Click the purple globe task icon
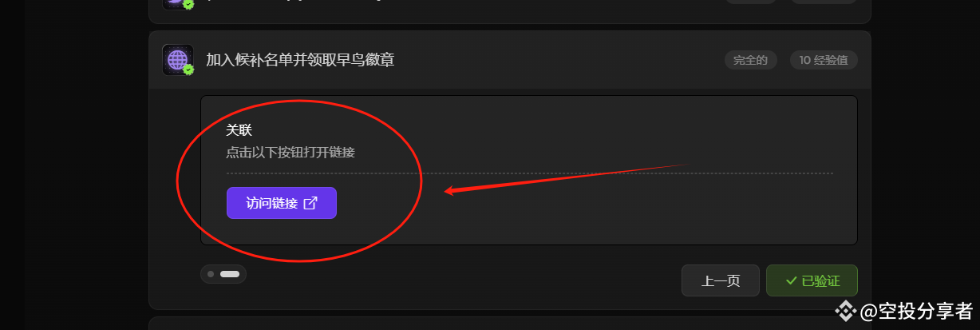980x330 pixels. pyautogui.click(x=177, y=60)
